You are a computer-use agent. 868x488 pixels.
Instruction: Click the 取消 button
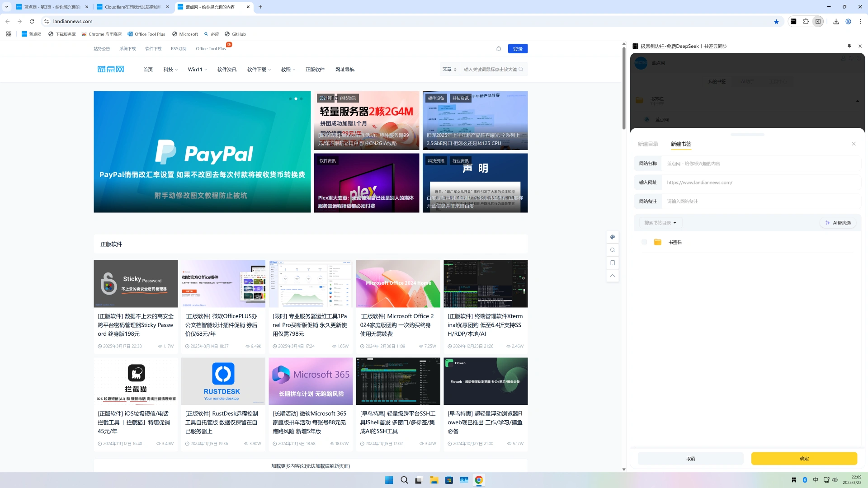(x=690, y=459)
